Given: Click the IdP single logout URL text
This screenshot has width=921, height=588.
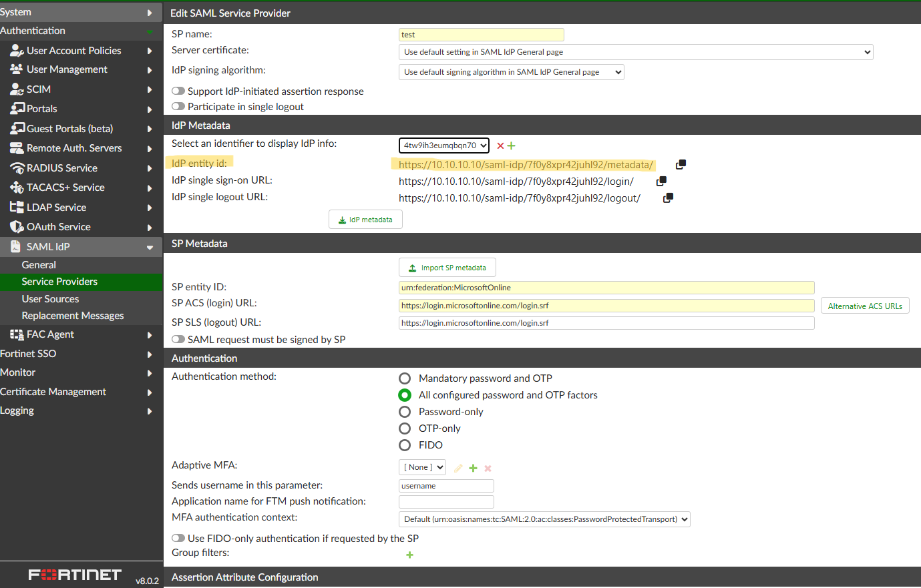Looking at the screenshot, I should tap(520, 198).
